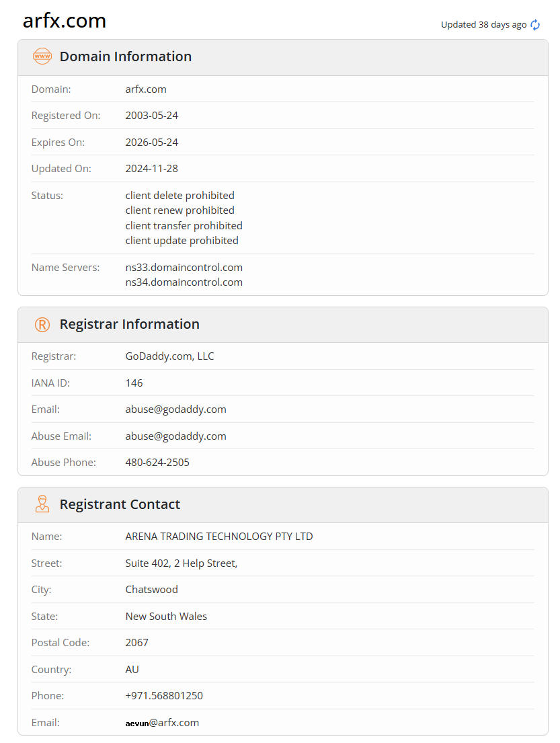Click the person icon in Registrant Contact
The width and height of the screenshot is (560, 743).
pos(42,504)
